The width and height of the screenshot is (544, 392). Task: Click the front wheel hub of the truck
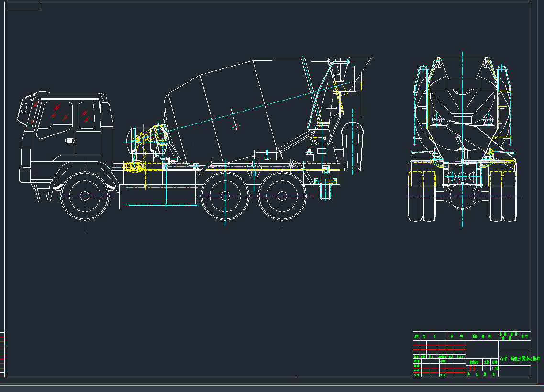coord(85,195)
